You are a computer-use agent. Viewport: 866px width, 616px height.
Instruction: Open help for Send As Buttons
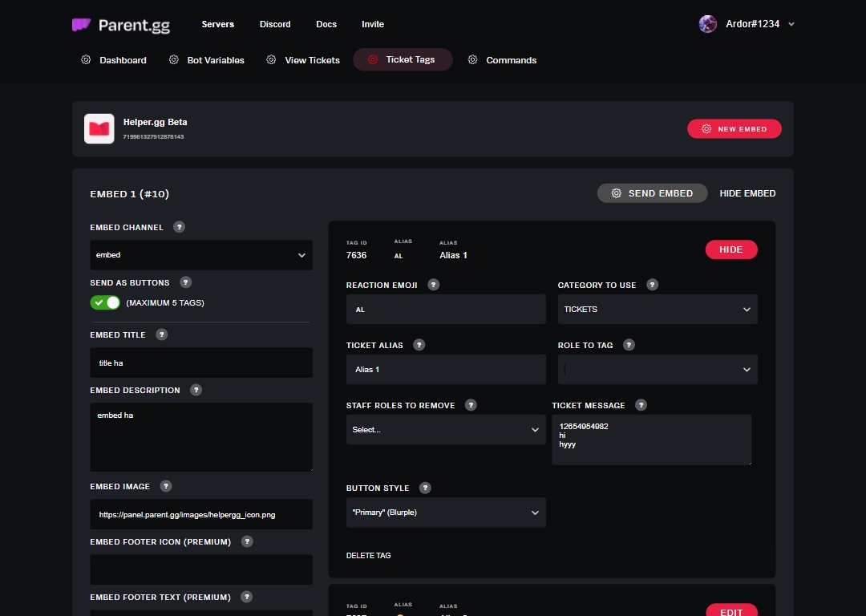(185, 282)
